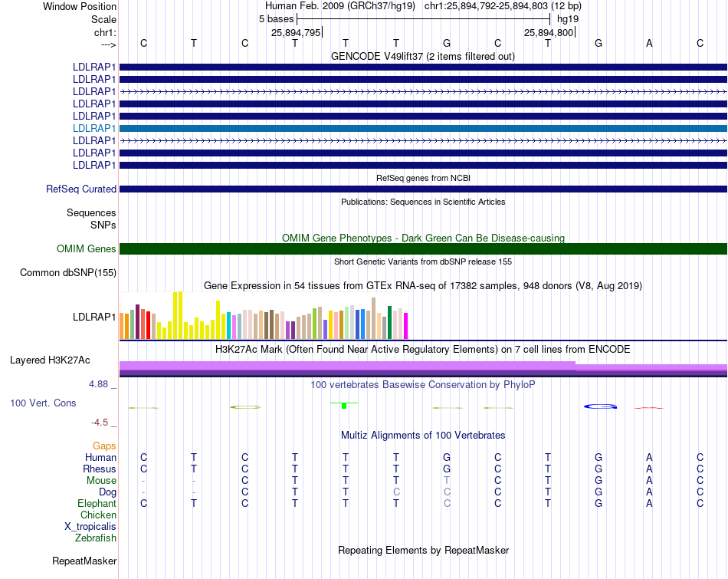Click the dark green bar in GTEx chart
728x579 pixels.
click(x=389, y=323)
